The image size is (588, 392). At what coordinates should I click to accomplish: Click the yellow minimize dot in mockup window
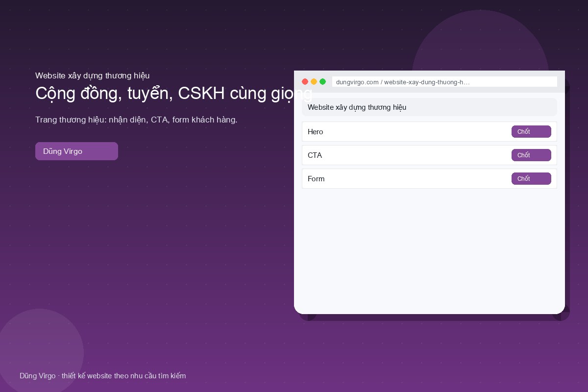click(314, 82)
